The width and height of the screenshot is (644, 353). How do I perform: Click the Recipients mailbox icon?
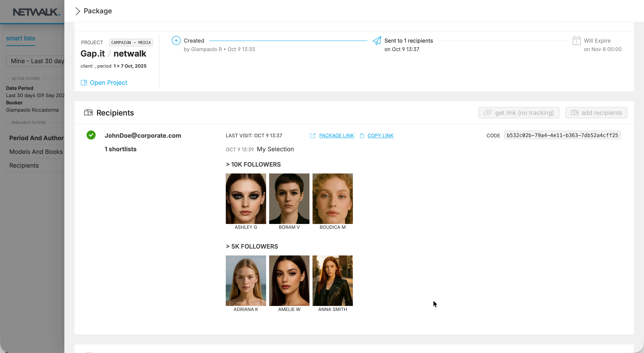pos(88,112)
